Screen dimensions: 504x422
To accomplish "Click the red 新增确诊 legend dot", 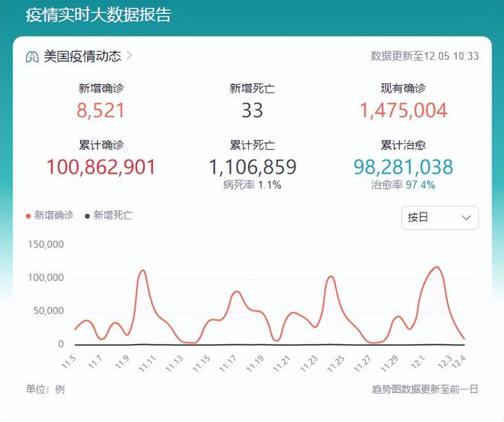I will pyautogui.click(x=28, y=216).
